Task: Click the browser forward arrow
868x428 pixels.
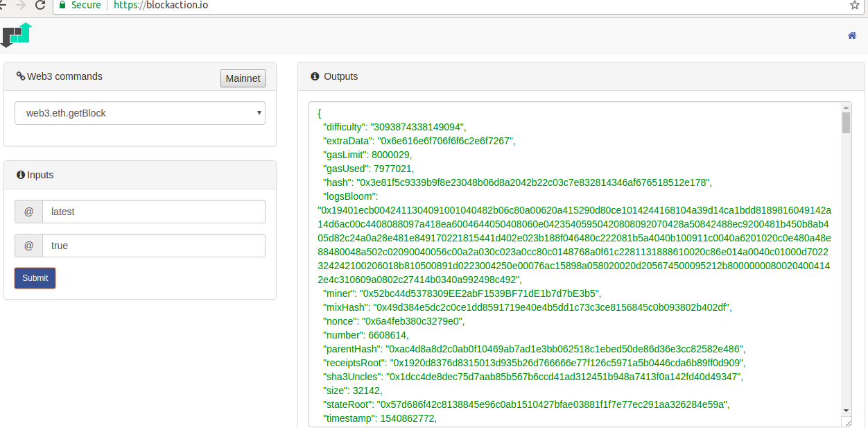Action: (21, 5)
